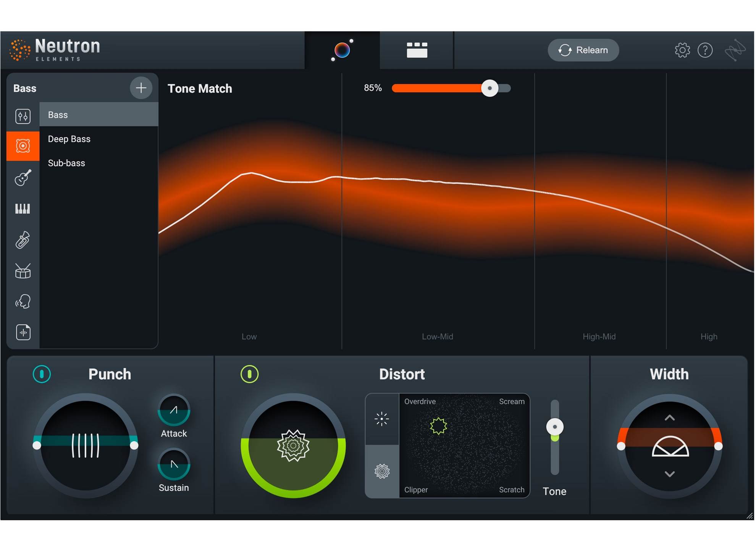Viewport: 756px width, 550px height.
Task: Increase Width with the up chevron
Action: (669, 418)
